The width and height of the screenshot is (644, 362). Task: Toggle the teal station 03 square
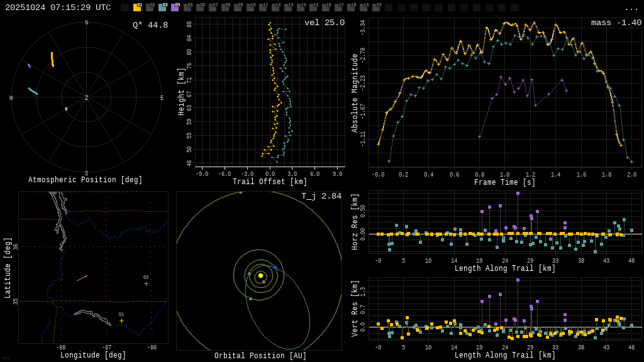(162, 8)
